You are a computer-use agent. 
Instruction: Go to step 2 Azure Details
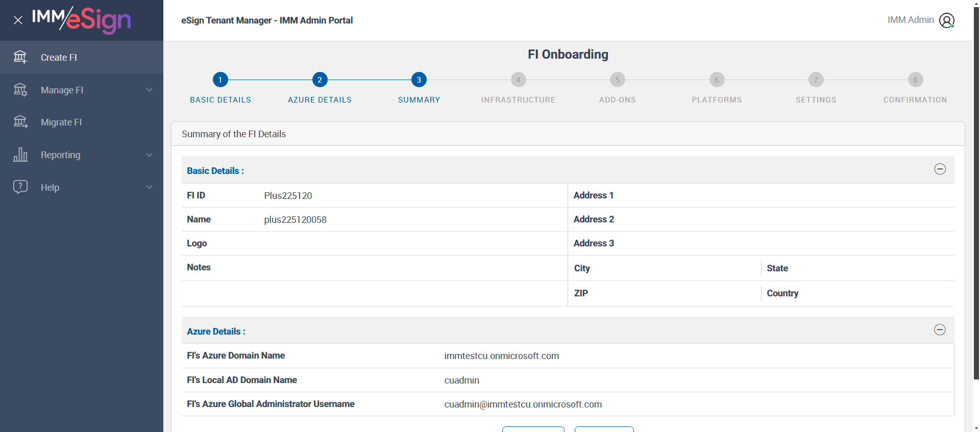coord(320,80)
